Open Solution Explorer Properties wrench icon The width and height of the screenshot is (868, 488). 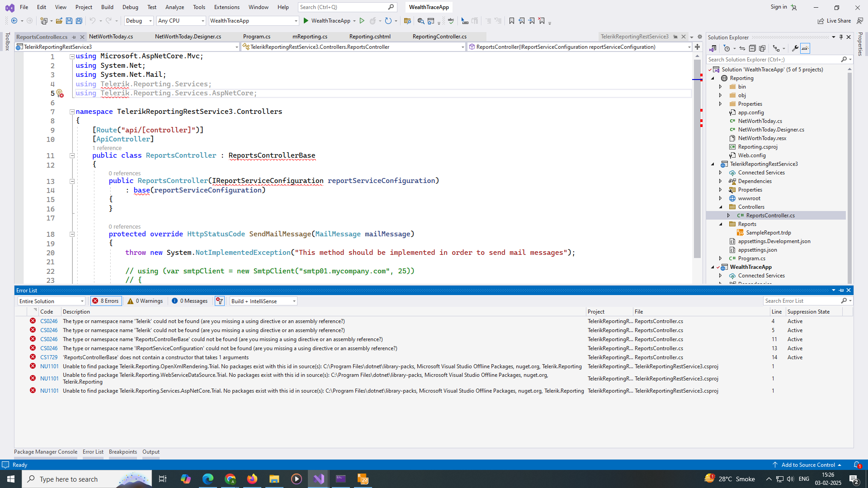point(795,48)
